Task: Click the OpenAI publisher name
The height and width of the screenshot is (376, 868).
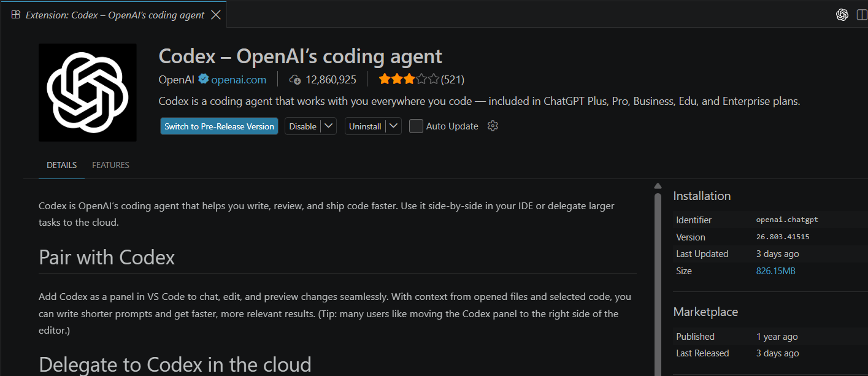Action: pyautogui.click(x=176, y=79)
